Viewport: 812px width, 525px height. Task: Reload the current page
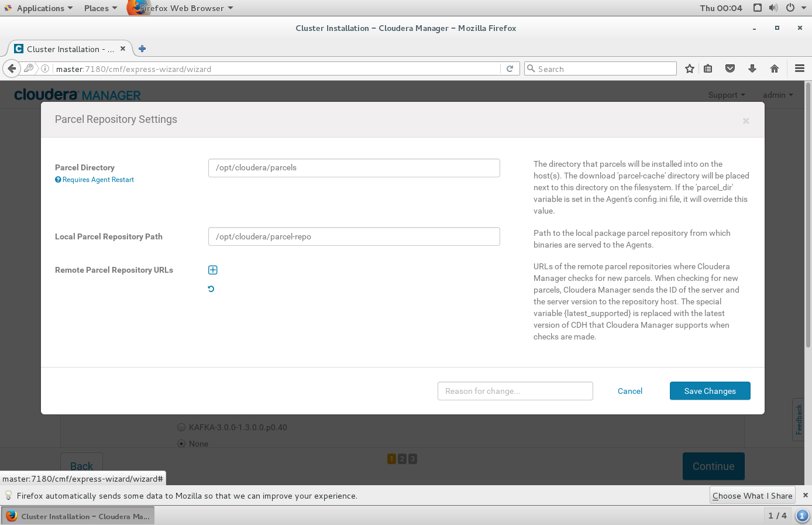(510, 68)
